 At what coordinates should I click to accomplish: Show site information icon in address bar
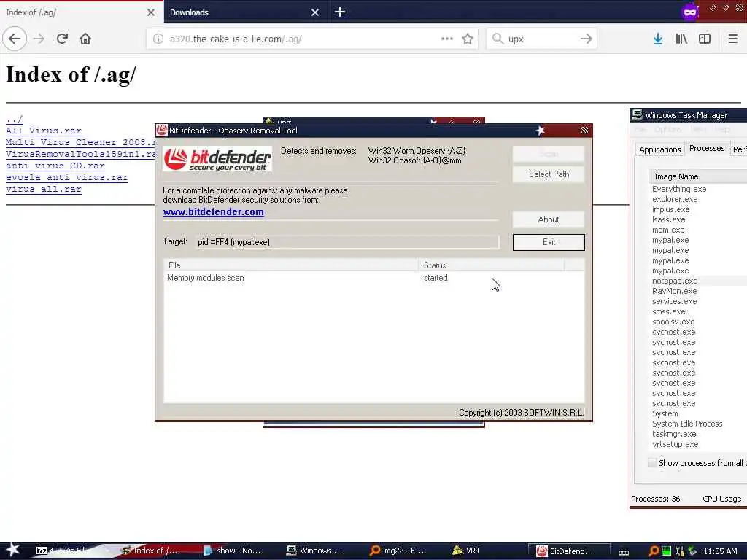158,39
